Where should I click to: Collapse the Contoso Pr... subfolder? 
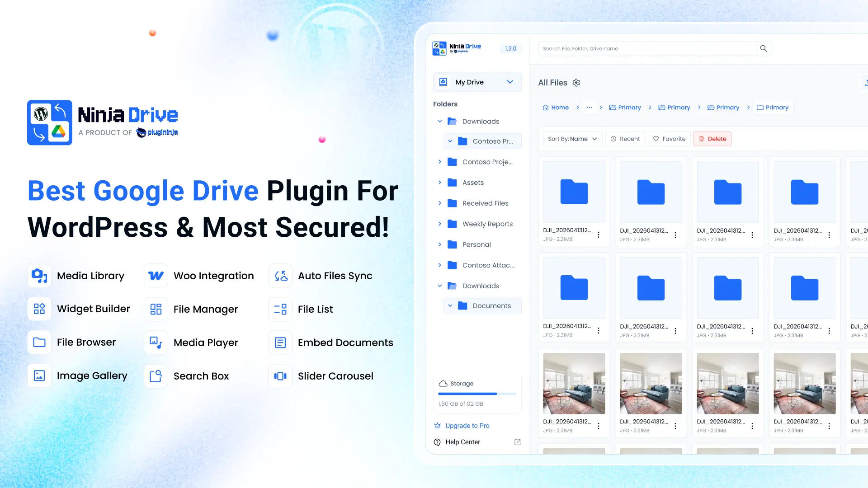(450, 141)
